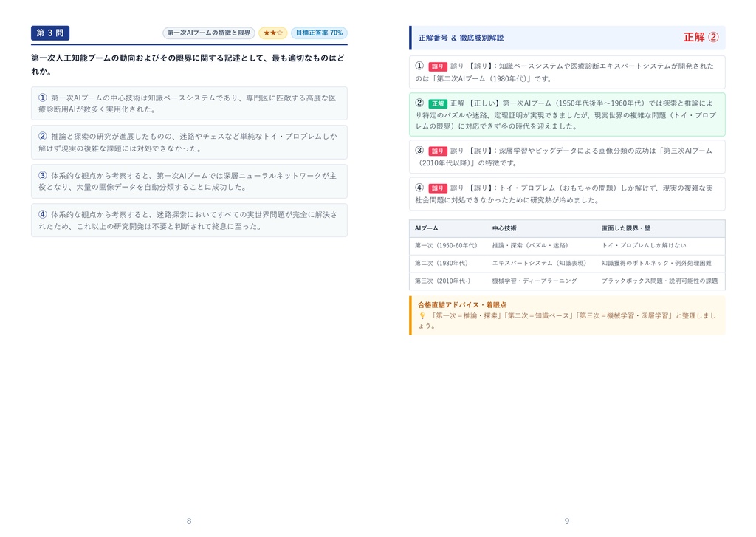
Task: Select answer option ① about 知識ベースシステム
Action: [189, 103]
